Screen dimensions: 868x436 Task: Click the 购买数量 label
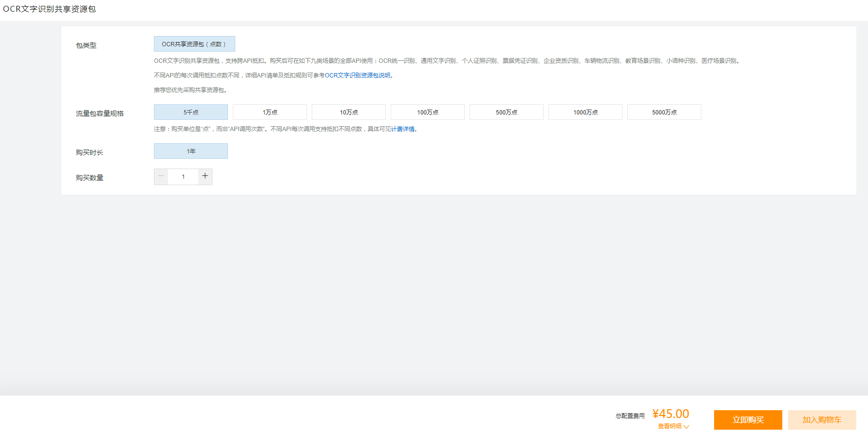(x=90, y=178)
